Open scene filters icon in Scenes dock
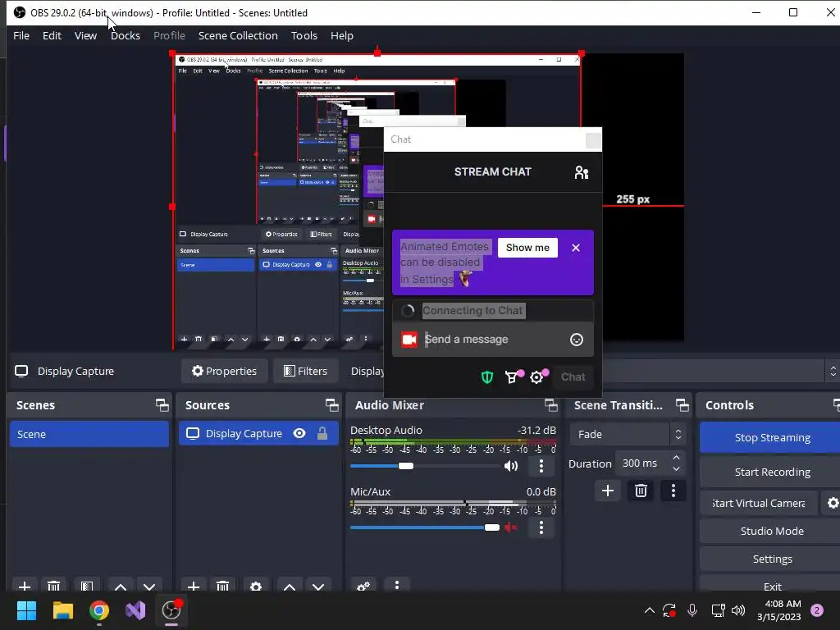The width and height of the screenshot is (840, 630). tap(87, 586)
